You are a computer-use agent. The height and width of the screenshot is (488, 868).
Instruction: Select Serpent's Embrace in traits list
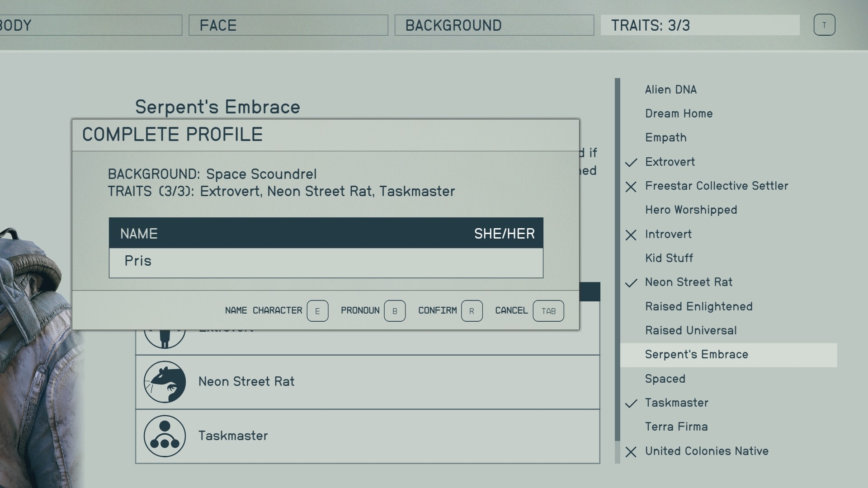point(696,354)
